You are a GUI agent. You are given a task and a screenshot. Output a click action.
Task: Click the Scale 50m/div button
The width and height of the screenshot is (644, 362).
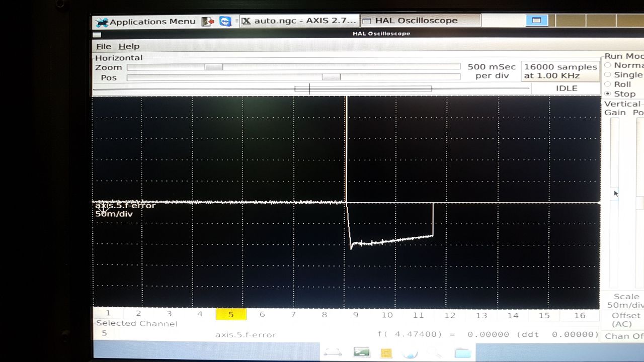[x=625, y=301]
